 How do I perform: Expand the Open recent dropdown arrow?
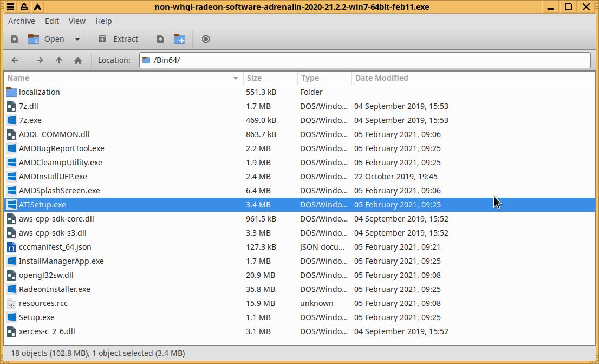77,39
